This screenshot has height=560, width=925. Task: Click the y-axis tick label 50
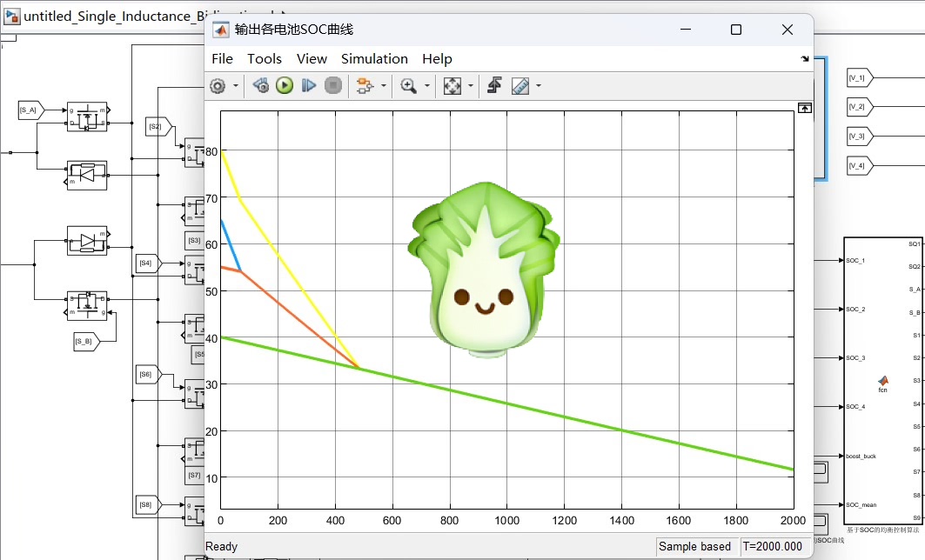[211, 291]
